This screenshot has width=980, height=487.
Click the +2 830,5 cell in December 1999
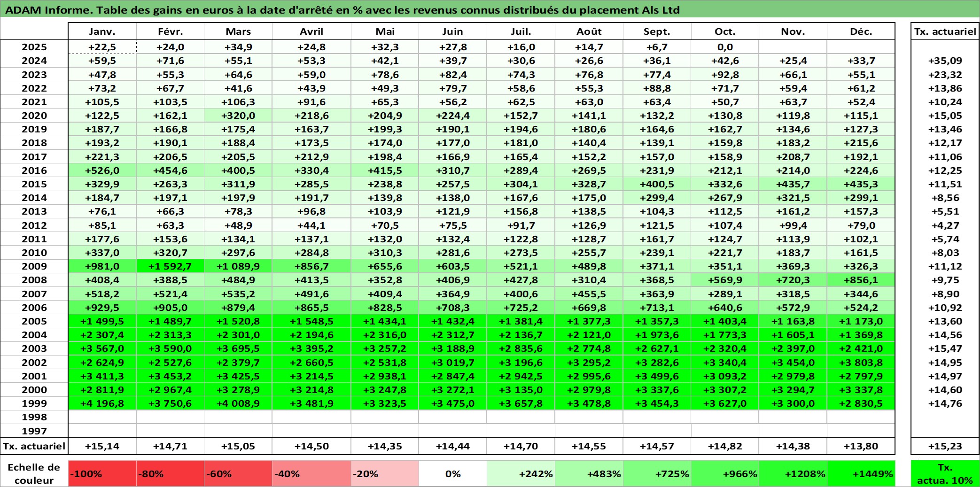coord(861,403)
